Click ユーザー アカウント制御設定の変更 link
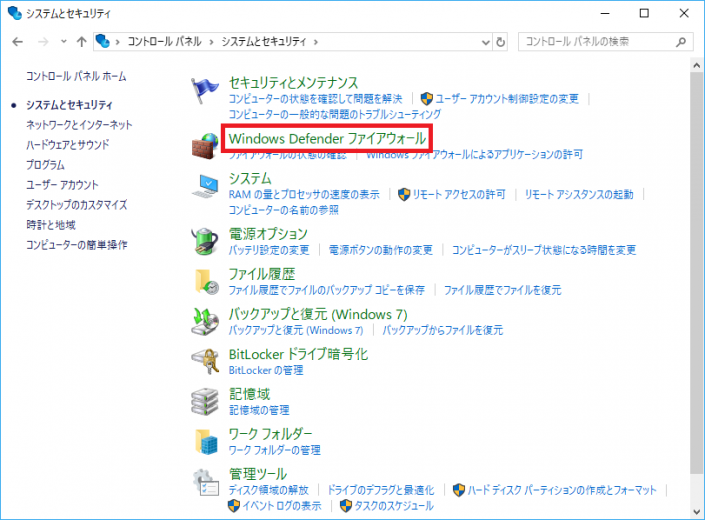705x520 pixels. pos(507,99)
